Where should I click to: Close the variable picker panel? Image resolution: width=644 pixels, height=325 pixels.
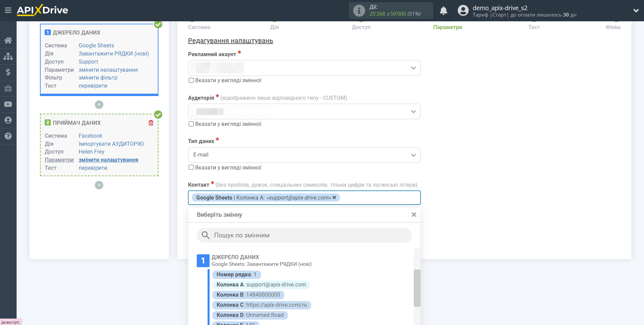click(414, 215)
